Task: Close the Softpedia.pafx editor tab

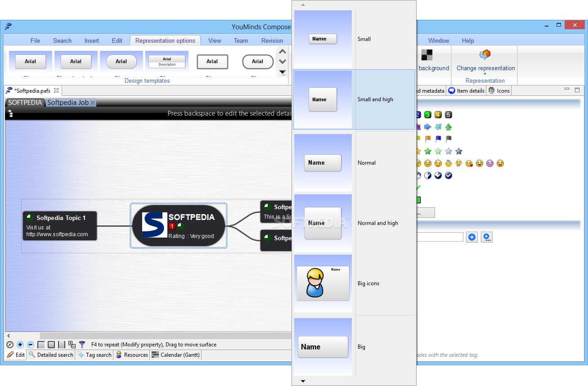Action: 56,90
